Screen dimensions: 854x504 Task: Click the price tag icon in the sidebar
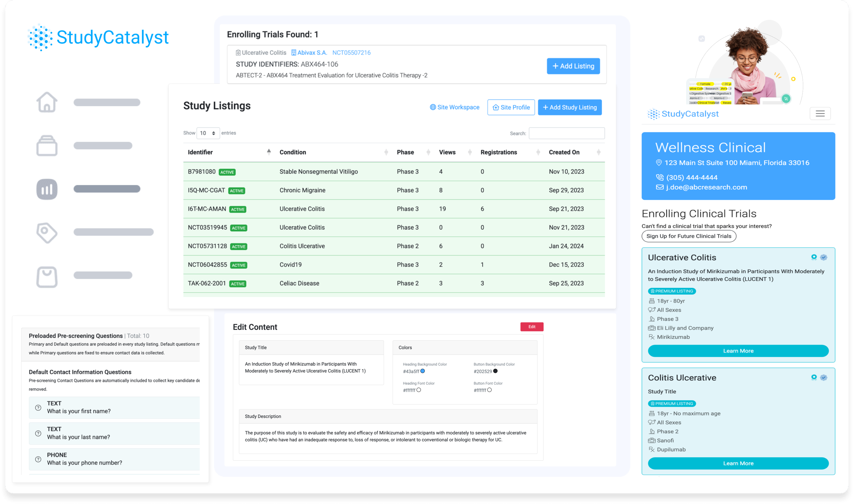pos(47,233)
